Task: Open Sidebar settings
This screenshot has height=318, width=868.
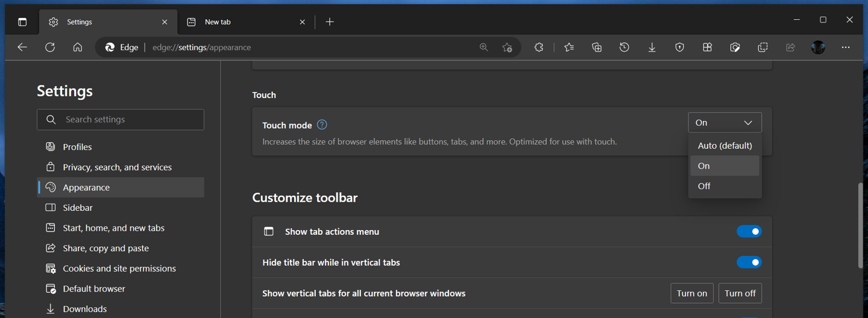Action: click(121, 207)
